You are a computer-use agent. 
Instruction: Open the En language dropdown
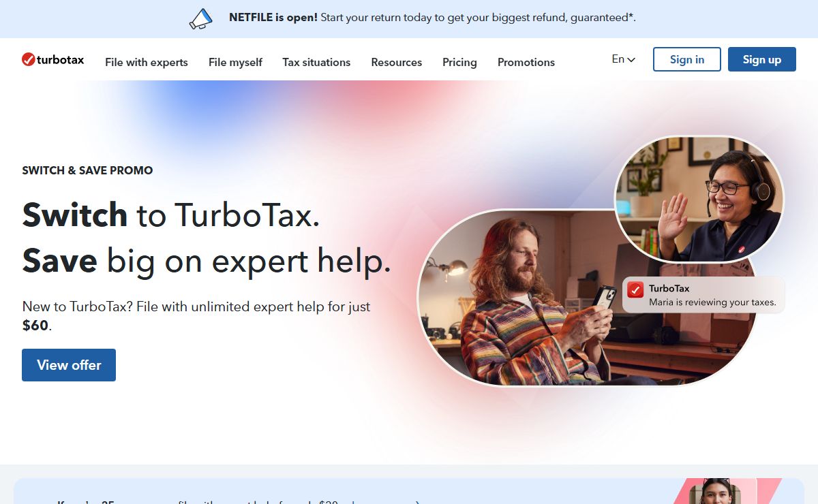click(x=623, y=59)
